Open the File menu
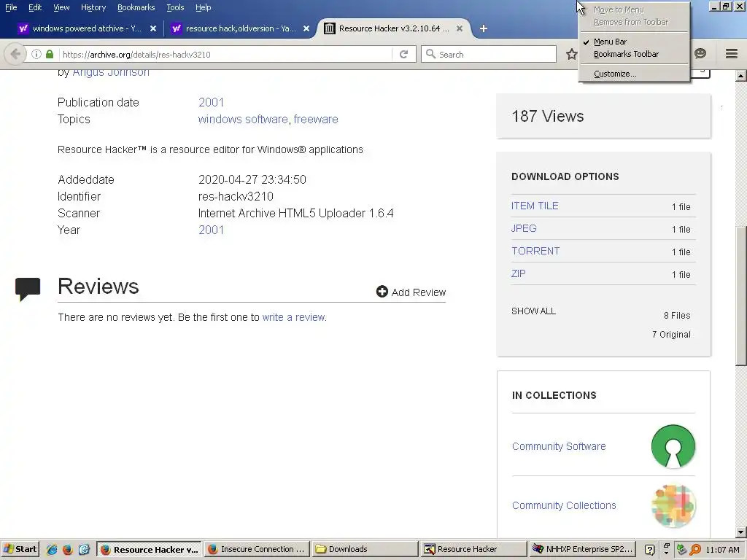The width and height of the screenshot is (747, 560). (11, 7)
